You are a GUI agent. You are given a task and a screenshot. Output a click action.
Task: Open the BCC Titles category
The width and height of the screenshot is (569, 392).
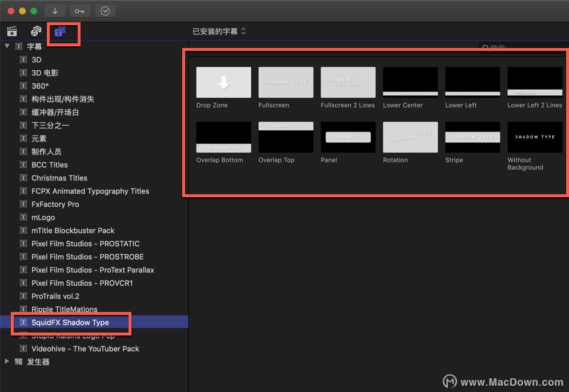tap(94, 165)
